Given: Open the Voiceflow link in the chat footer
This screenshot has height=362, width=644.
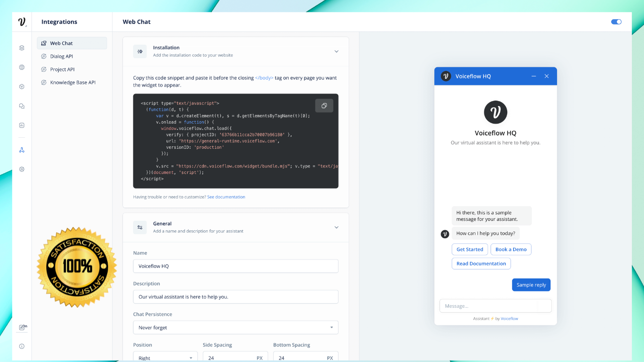Looking at the screenshot, I should (509, 319).
